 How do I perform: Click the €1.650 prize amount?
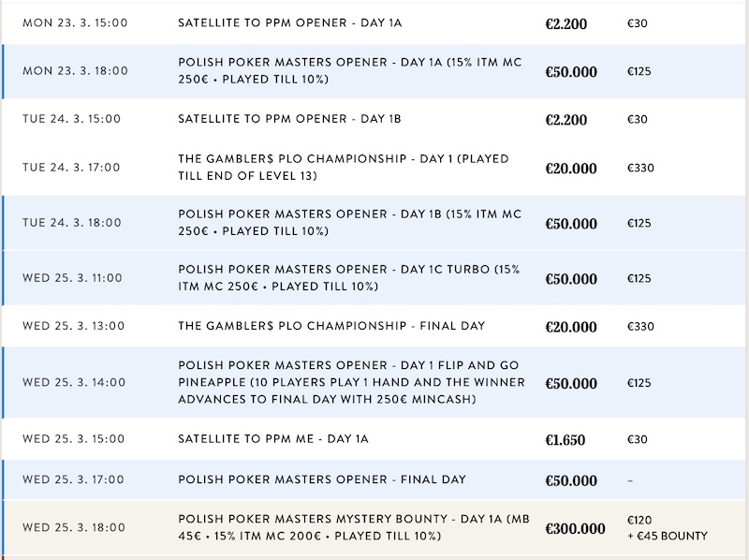(x=566, y=439)
